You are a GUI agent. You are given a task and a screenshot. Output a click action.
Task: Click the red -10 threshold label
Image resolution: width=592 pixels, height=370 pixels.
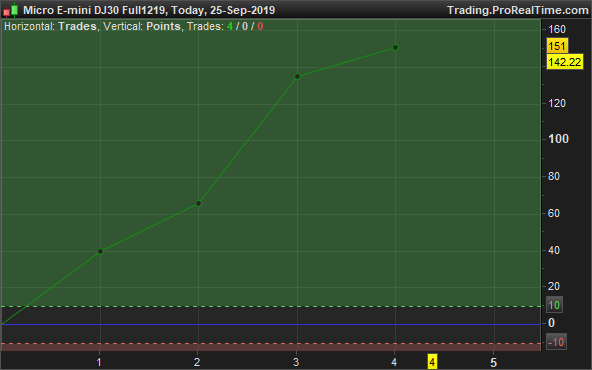tap(556, 342)
